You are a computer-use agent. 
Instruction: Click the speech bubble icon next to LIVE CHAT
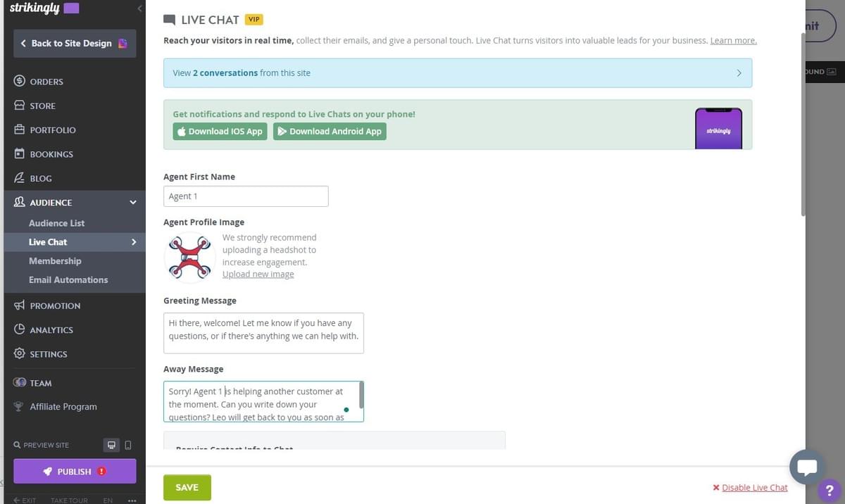coord(169,20)
